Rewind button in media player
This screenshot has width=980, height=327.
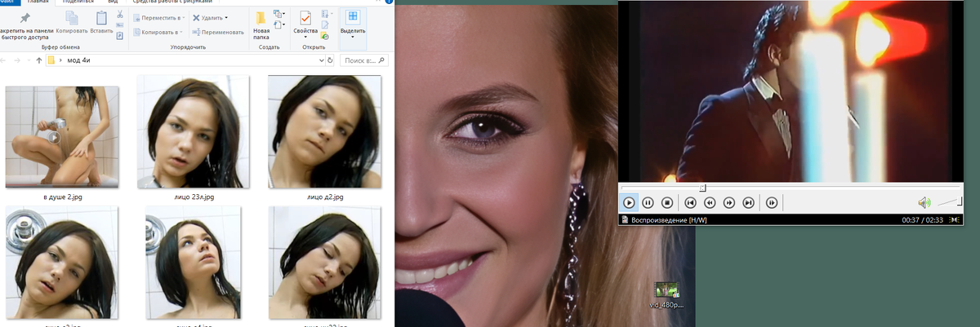click(x=710, y=202)
